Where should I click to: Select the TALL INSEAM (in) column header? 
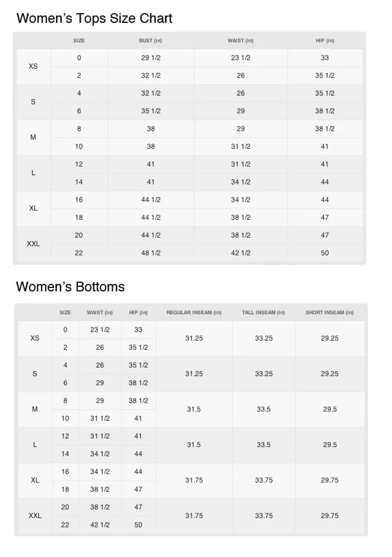pyautogui.click(x=264, y=313)
